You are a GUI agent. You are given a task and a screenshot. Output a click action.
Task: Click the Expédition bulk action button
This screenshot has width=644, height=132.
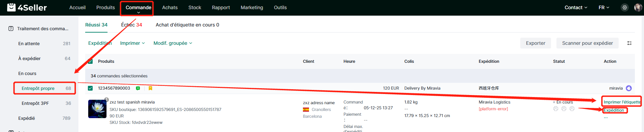[100, 43]
